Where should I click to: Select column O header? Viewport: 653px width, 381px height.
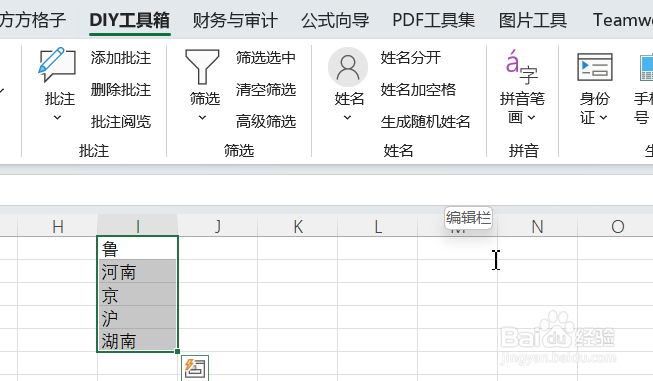coord(615,226)
